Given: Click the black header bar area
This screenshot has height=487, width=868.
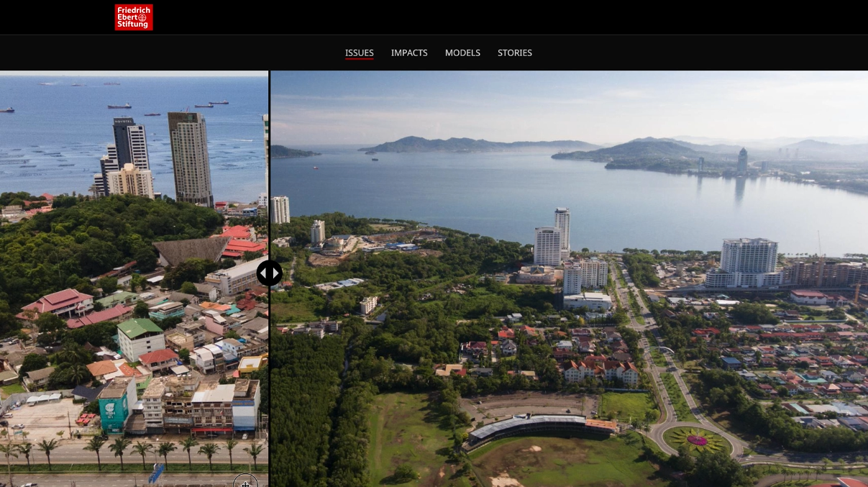Looking at the screenshot, I should pyautogui.click(x=503, y=17).
